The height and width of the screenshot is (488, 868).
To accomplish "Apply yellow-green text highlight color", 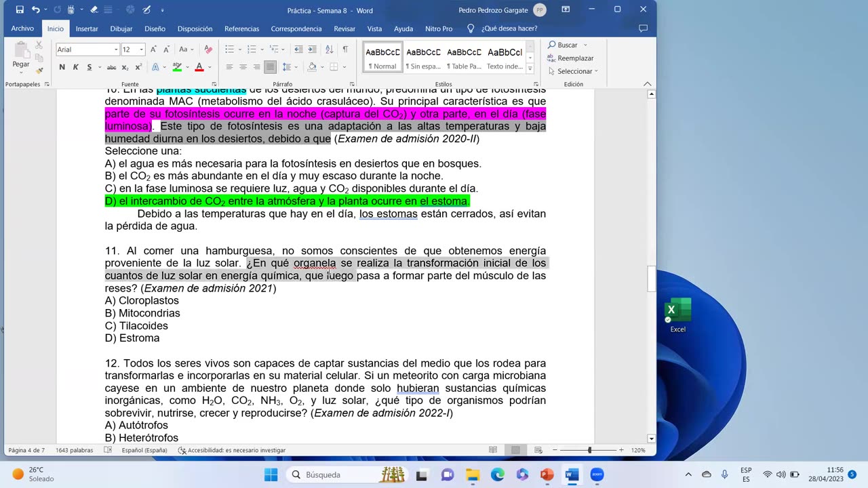I will click(x=177, y=67).
